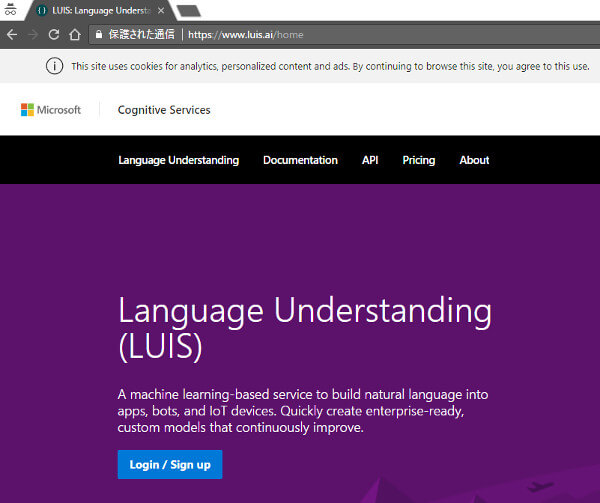Click the browser forward arrow
This screenshot has width=600, height=503.
(33, 34)
